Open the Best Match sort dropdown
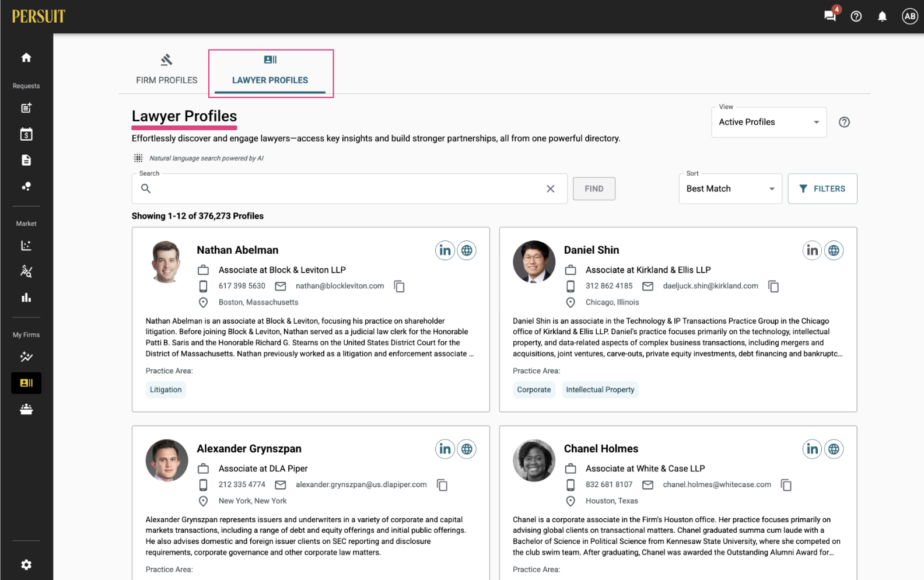Screen dimensions: 924x580 pos(730,188)
